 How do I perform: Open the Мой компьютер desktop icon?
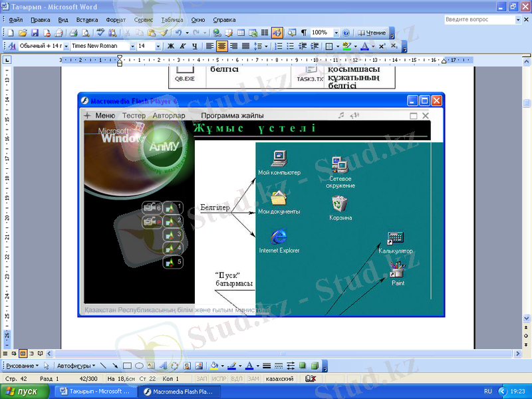(279, 159)
